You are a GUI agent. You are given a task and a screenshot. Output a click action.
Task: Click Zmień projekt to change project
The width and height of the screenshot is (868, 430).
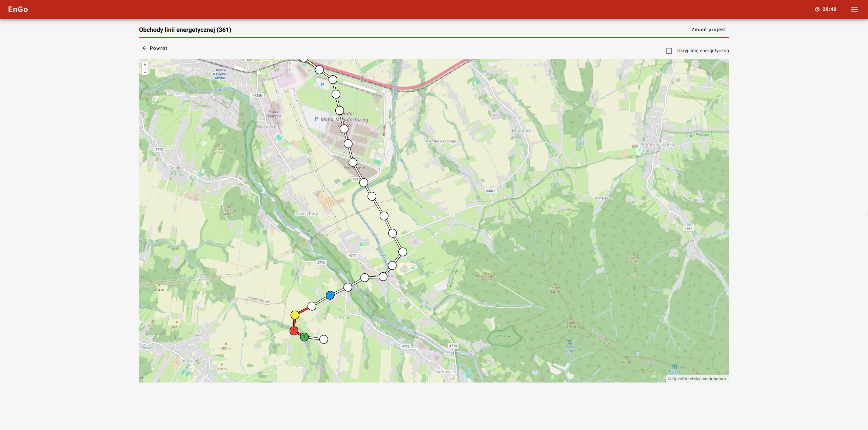point(708,30)
